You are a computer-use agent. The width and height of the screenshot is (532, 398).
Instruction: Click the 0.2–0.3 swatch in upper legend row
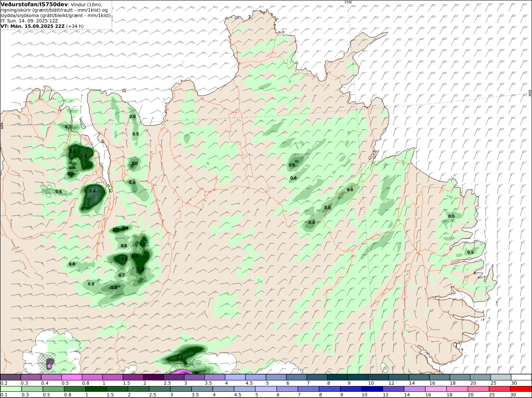coord(10,377)
